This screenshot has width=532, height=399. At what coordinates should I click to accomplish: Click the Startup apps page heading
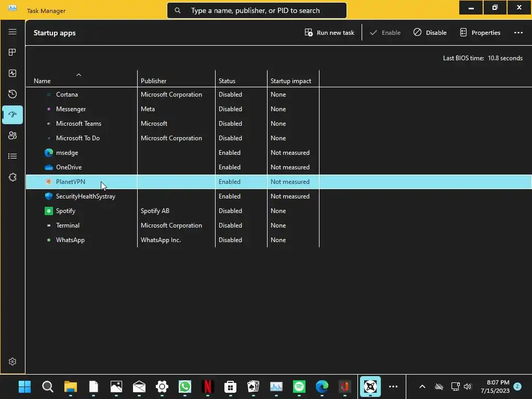[x=55, y=33]
